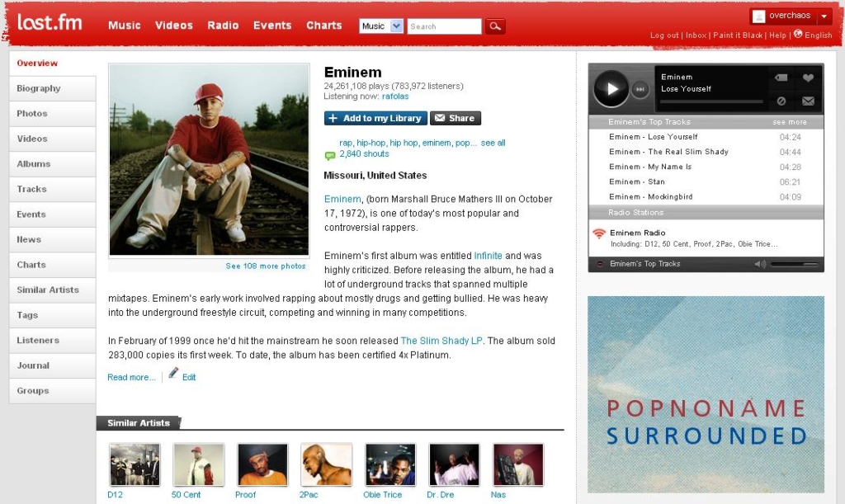
Task: Open the Music search category dropdown
Action: pyautogui.click(x=381, y=26)
